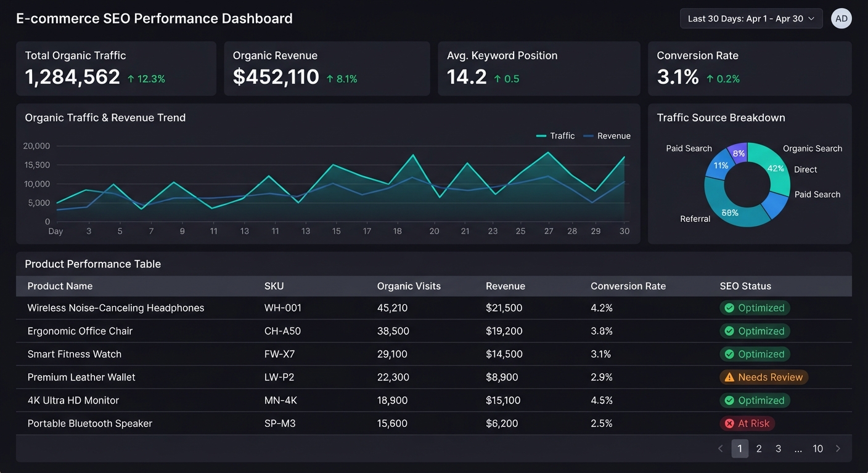
Task: Click the check icon in 4K Ultra HD Monitor row
Action: pyautogui.click(x=729, y=400)
